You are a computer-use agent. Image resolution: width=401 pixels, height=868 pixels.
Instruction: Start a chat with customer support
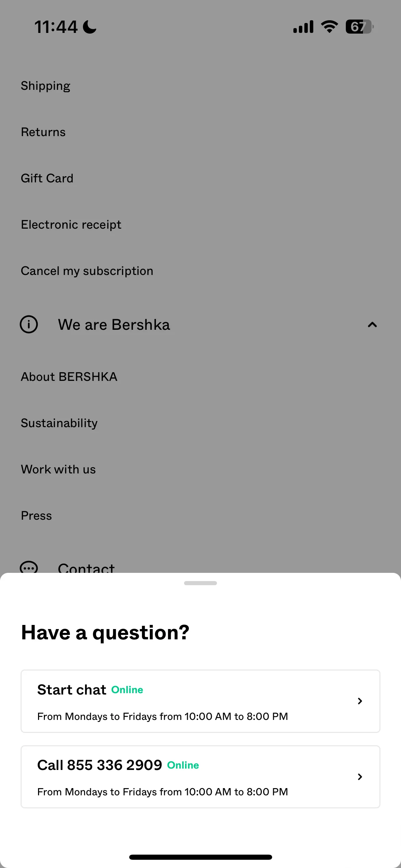tap(200, 701)
